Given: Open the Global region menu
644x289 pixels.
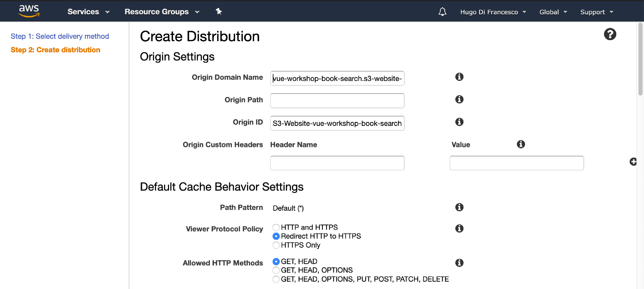Looking at the screenshot, I should 553,12.
